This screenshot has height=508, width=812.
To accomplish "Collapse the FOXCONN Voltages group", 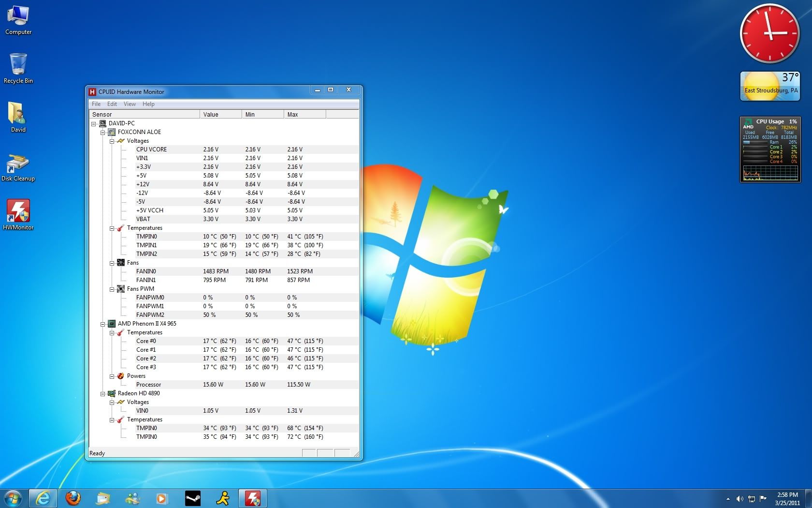I will coord(112,141).
